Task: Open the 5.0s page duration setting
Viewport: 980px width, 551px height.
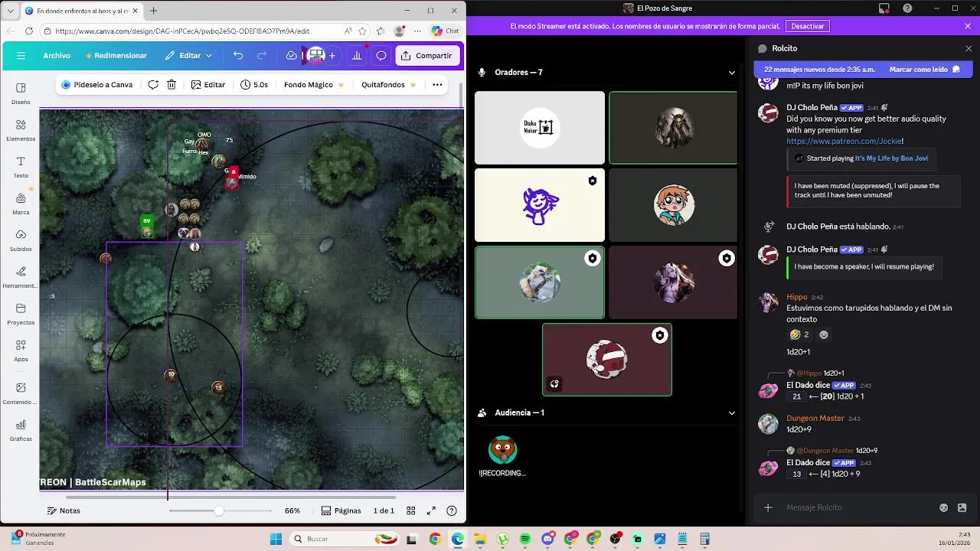Action: tap(254, 85)
